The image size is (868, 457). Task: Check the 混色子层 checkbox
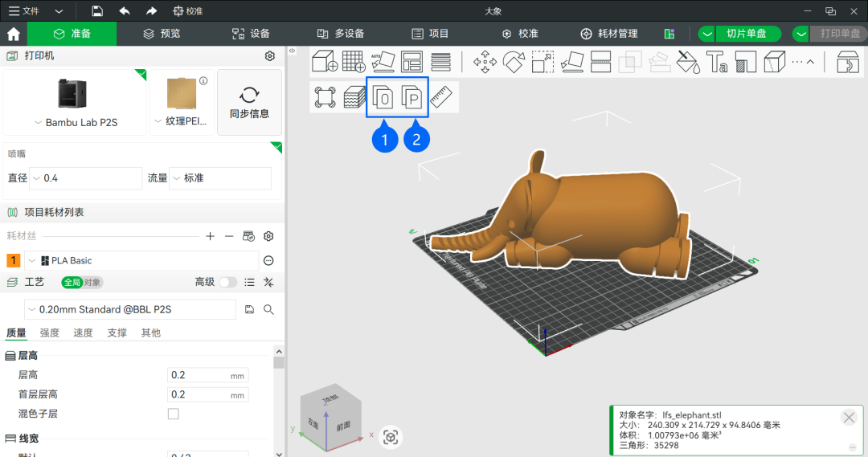click(174, 414)
